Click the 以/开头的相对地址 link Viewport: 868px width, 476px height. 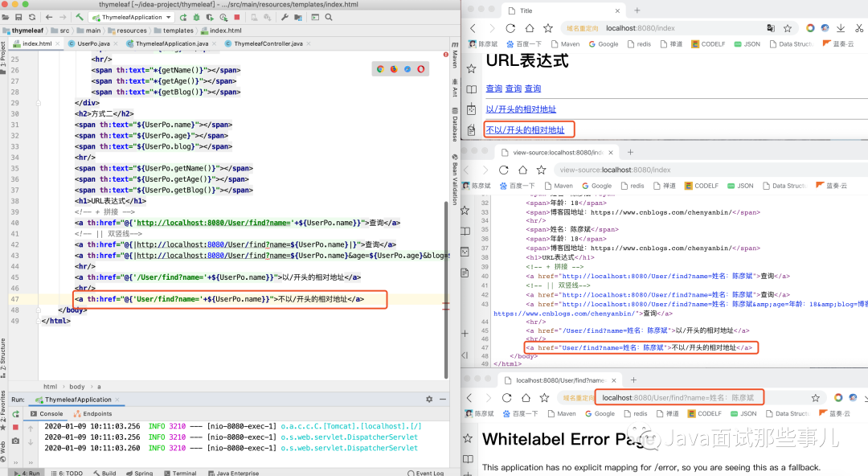pos(521,109)
